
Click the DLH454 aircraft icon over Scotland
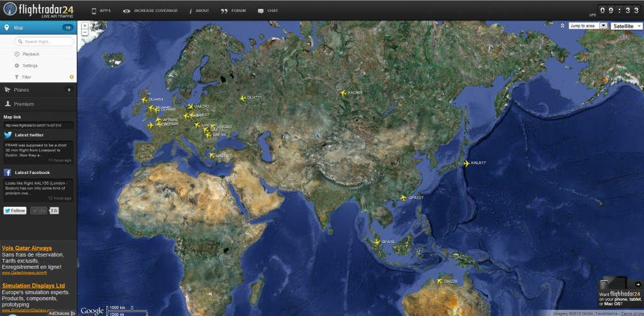[x=144, y=99]
